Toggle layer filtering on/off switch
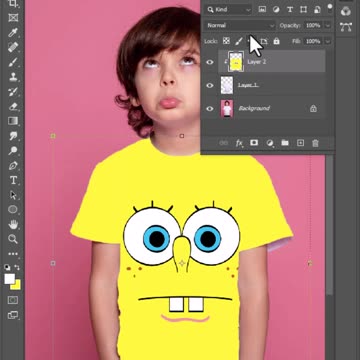This screenshot has height=360, width=360. [330, 8]
